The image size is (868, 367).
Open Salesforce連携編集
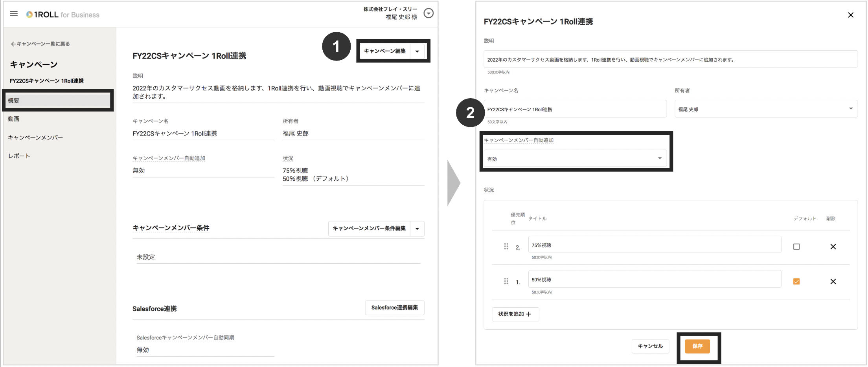point(394,308)
